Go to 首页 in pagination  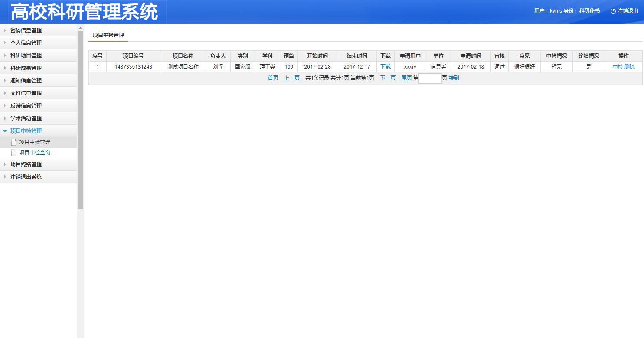click(273, 78)
